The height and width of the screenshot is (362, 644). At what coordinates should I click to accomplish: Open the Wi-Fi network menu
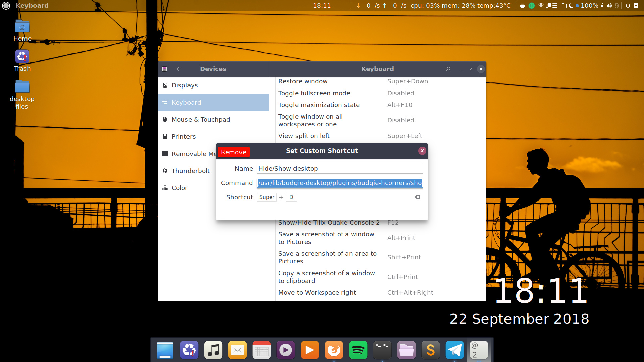[541, 5]
